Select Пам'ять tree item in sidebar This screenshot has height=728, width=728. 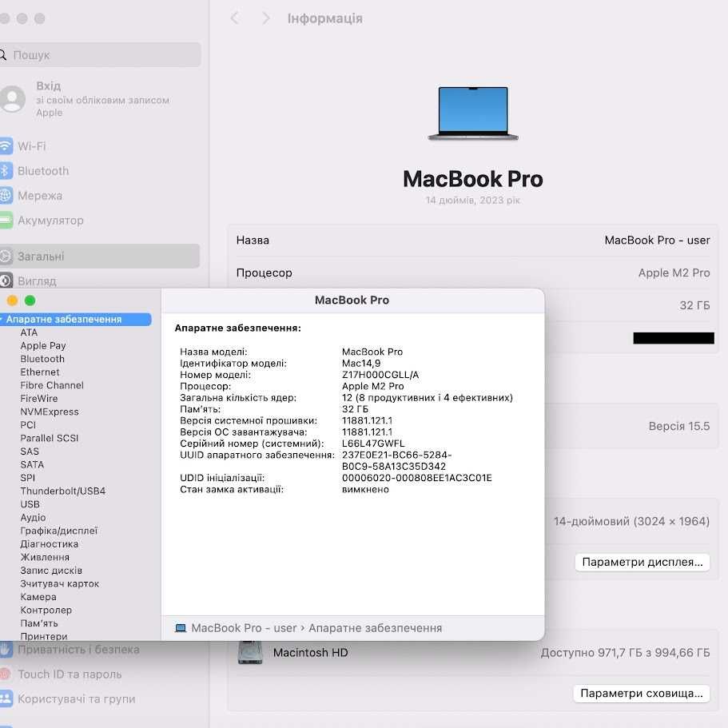click(x=39, y=623)
